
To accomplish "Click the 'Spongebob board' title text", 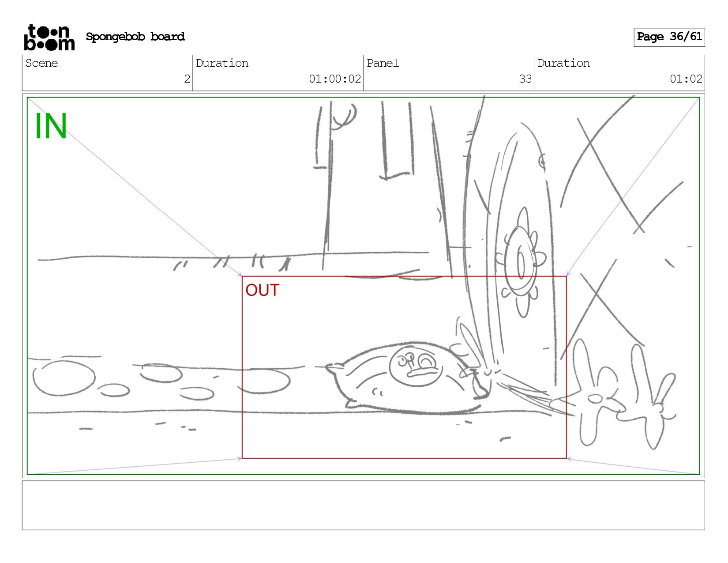I will 135,37.
